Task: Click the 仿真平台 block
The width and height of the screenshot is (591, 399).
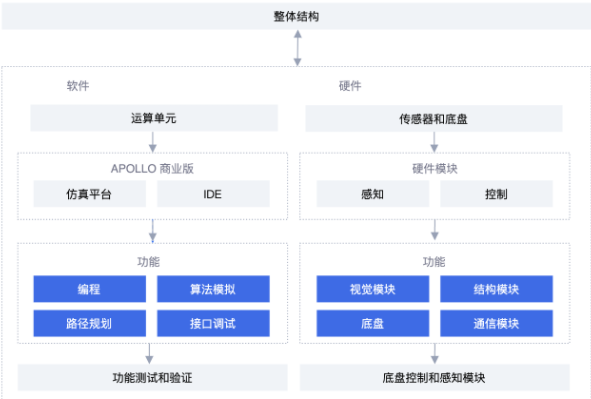Action: [x=90, y=194]
